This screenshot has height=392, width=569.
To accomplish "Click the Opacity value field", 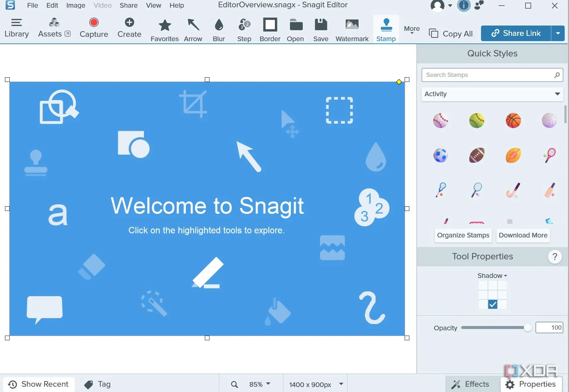I will pos(549,328).
